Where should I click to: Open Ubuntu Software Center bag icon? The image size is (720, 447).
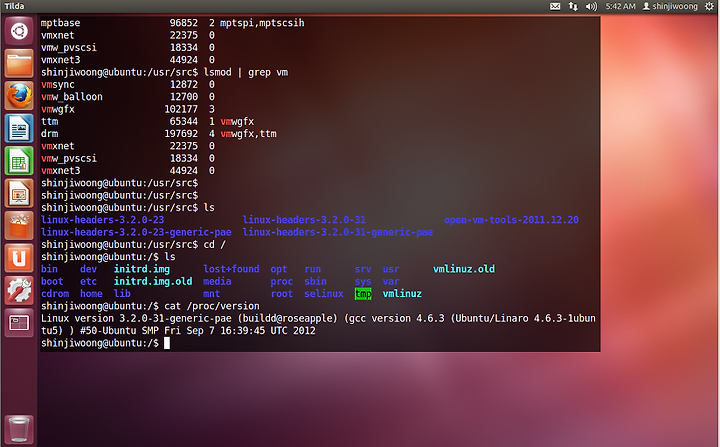click(19, 226)
